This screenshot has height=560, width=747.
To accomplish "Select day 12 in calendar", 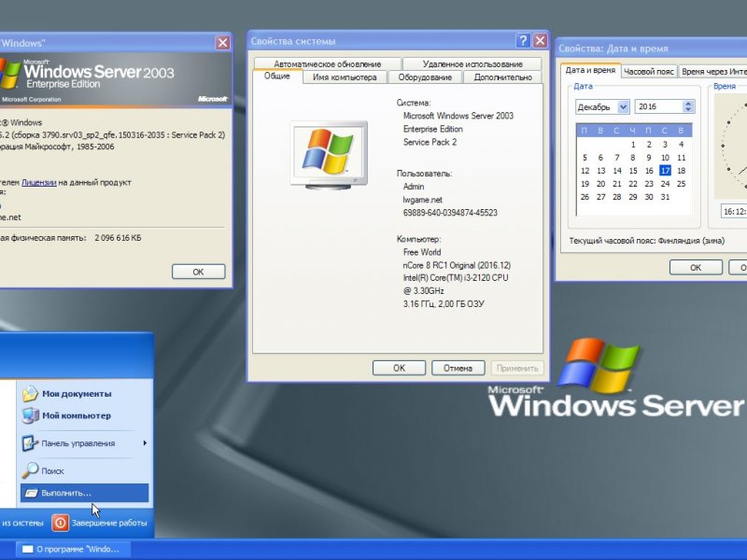I will click(585, 171).
